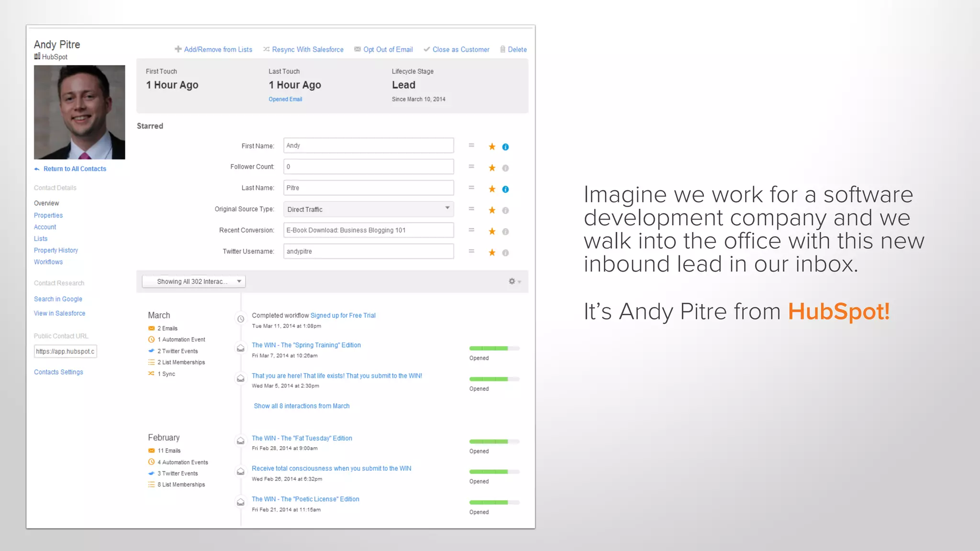Click the reorder handle for Twitter Username row
Viewport: 980px width, 551px height.
[x=471, y=251]
